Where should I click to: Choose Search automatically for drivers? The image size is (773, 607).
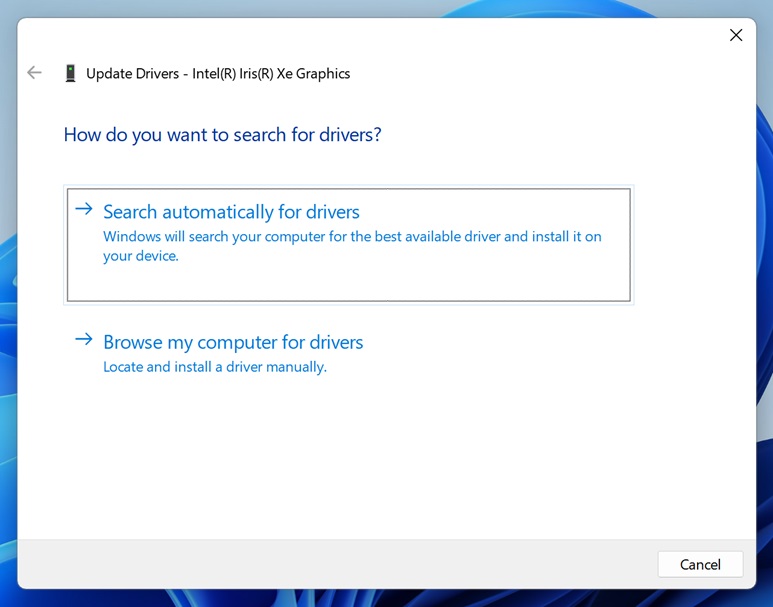tap(349, 245)
